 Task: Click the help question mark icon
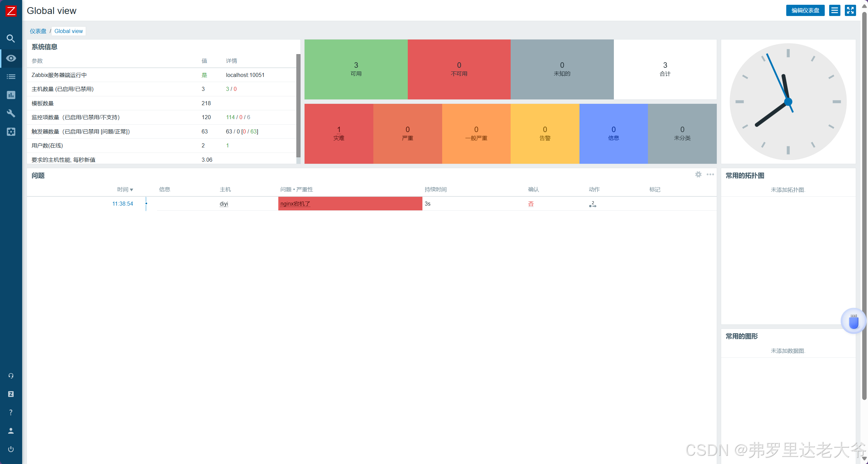tap(11, 412)
